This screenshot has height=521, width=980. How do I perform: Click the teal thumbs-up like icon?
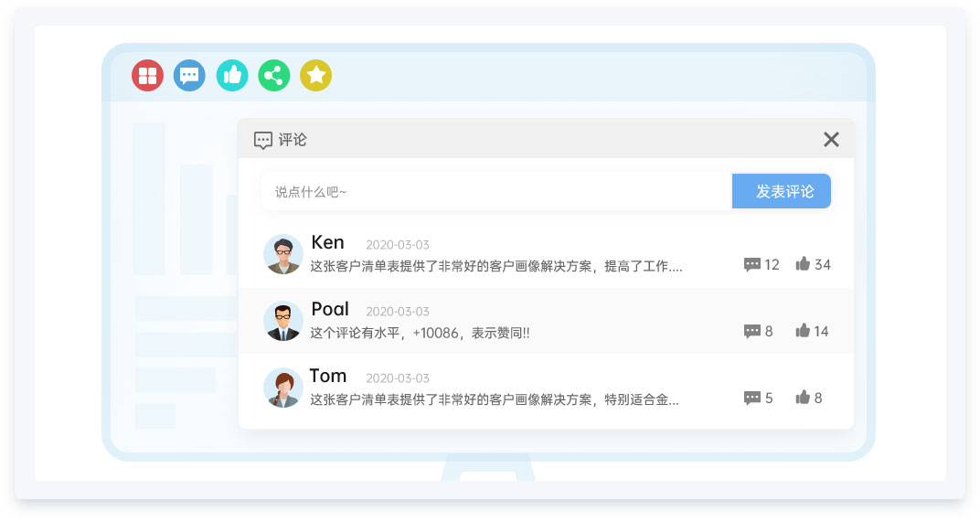click(x=232, y=76)
